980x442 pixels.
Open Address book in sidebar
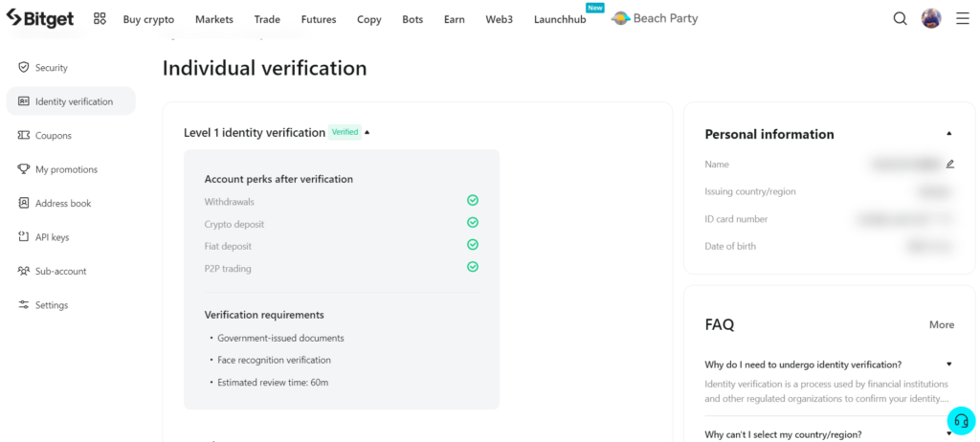point(71,203)
